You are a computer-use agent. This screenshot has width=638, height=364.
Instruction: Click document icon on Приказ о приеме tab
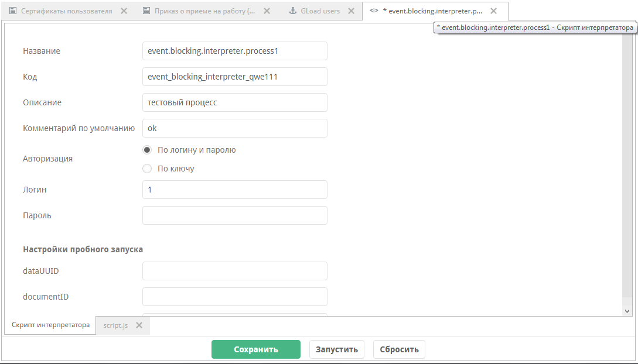[x=146, y=11]
